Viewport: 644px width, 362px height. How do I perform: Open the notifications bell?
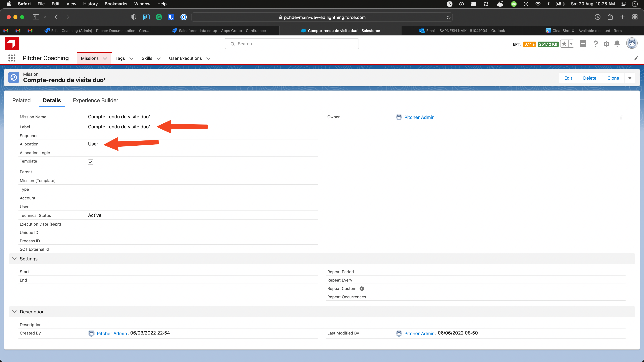point(617,44)
